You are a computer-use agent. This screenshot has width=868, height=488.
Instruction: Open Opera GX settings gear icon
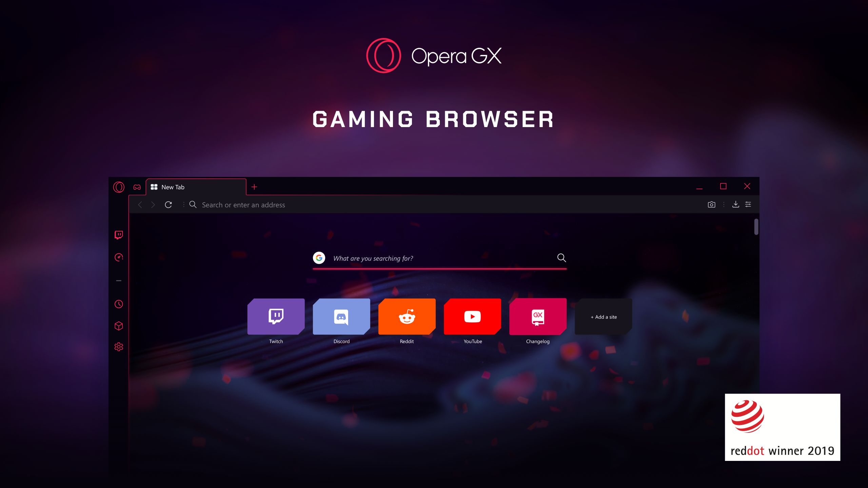coord(119,347)
